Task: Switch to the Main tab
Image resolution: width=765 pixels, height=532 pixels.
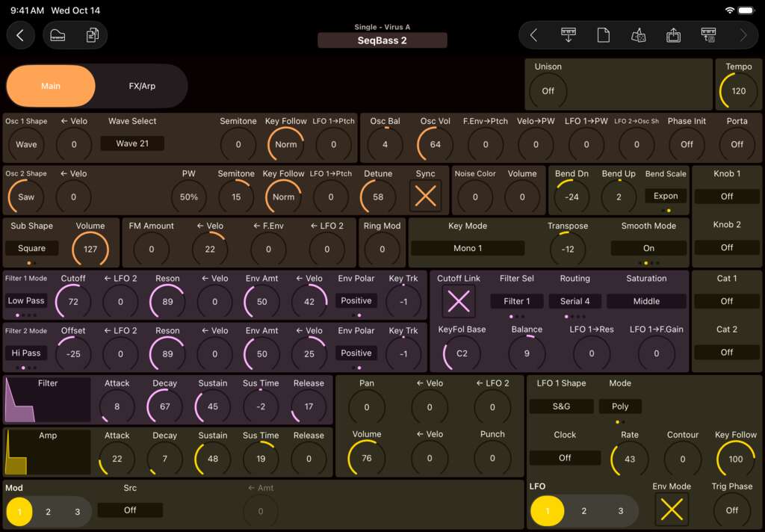Action: 51,86
